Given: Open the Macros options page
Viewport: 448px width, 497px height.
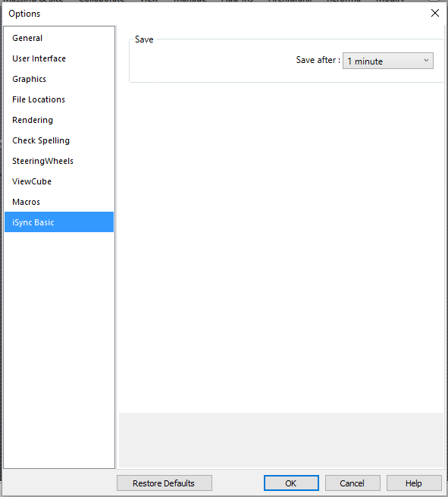Looking at the screenshot, I should click(59, 202).
